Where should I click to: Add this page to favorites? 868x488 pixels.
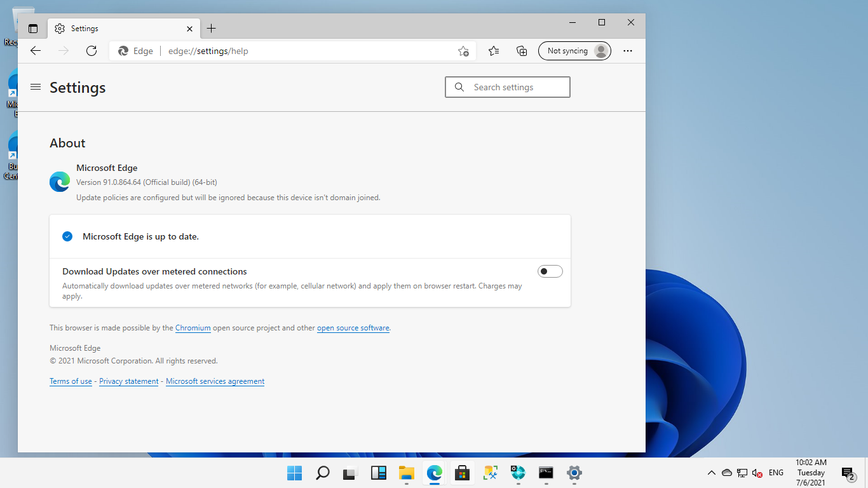pyautogui.click(x=463, y=51)
